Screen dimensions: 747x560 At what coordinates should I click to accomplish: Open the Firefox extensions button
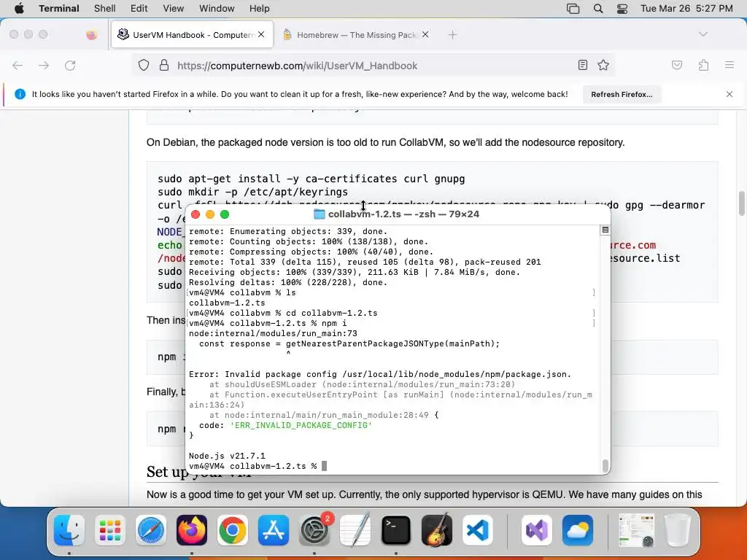[x=704, y=65]
